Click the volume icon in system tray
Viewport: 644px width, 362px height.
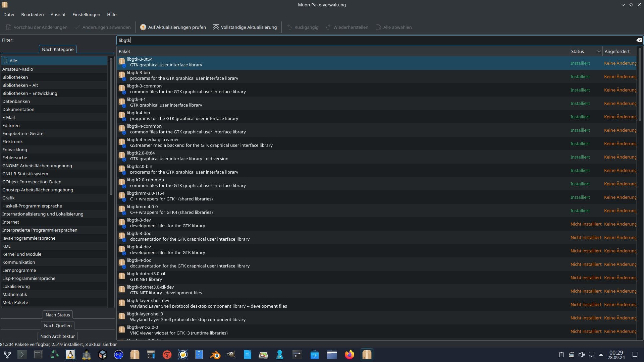582,355
